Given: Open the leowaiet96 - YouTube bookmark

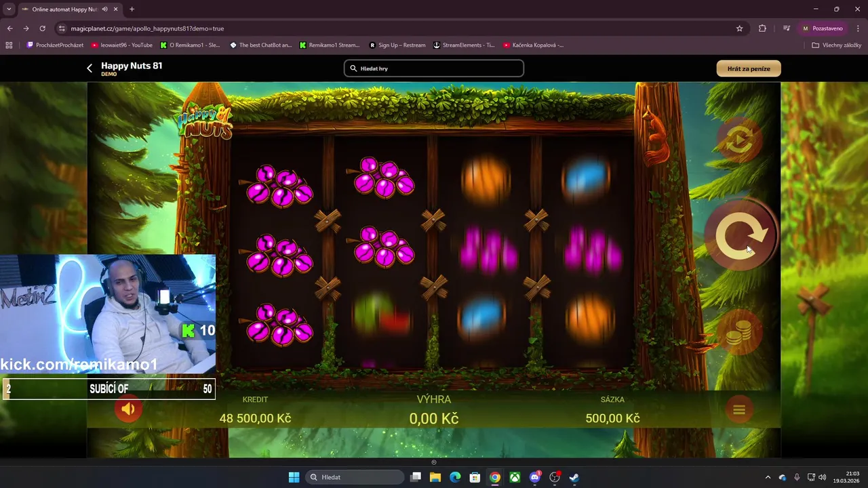Looking at the screenshot, I should click(x=121, y=45).
